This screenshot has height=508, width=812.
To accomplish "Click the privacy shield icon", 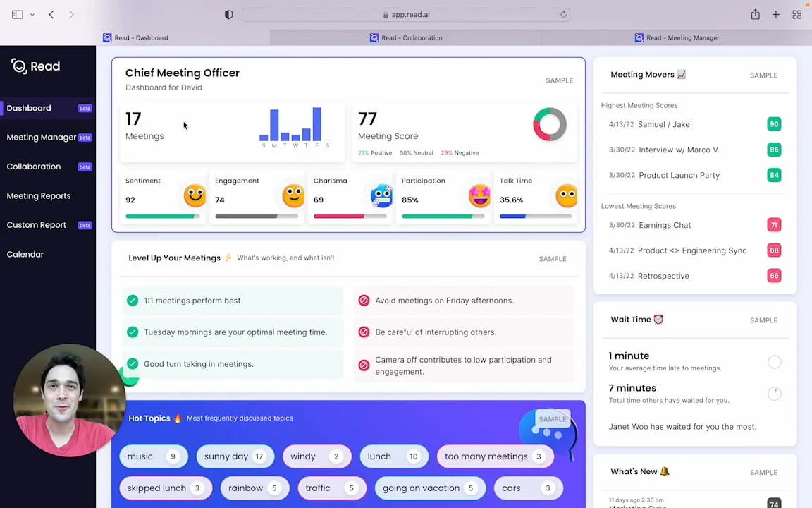I will pos(228,14).
